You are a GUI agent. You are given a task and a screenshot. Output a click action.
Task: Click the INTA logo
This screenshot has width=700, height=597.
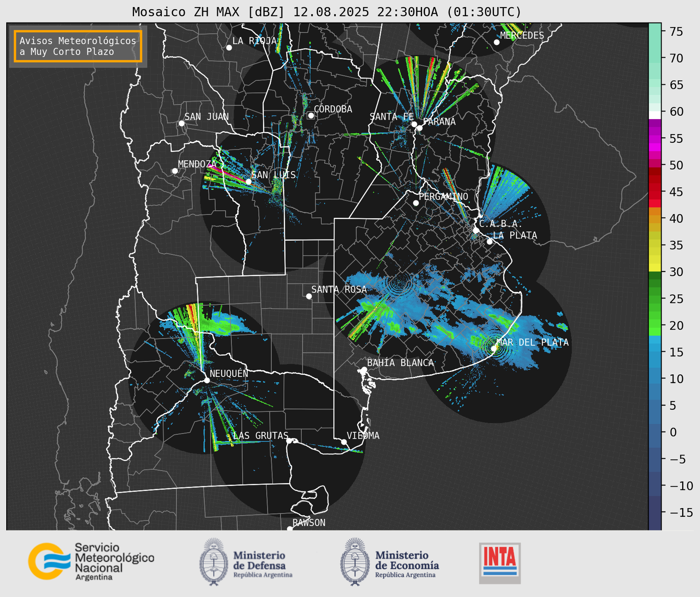click(500, 563)
